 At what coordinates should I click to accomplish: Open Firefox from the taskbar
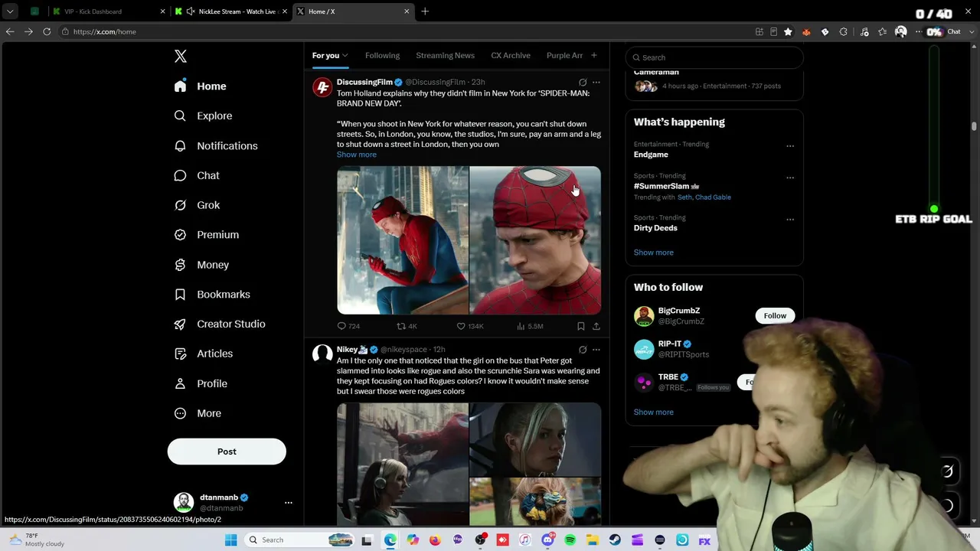coord(435,540)
